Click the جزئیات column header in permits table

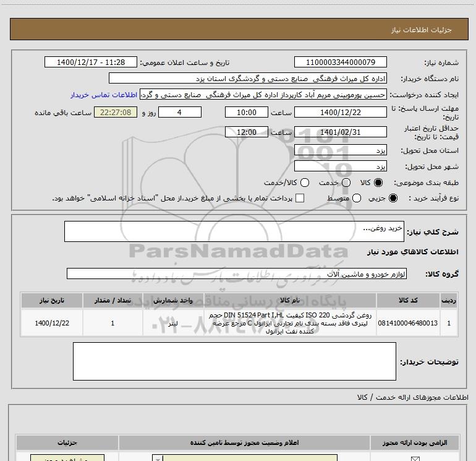[67, 442]
